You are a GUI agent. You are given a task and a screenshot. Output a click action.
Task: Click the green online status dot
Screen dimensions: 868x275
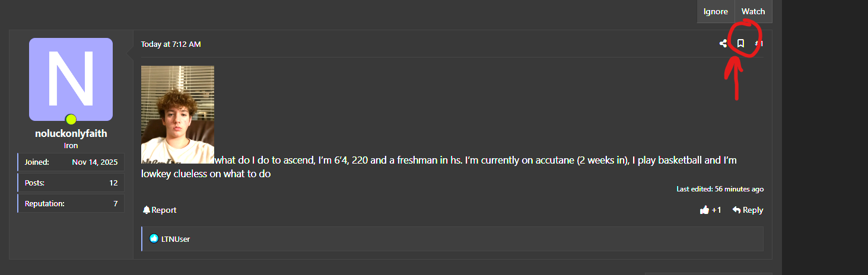pos(71,120)
